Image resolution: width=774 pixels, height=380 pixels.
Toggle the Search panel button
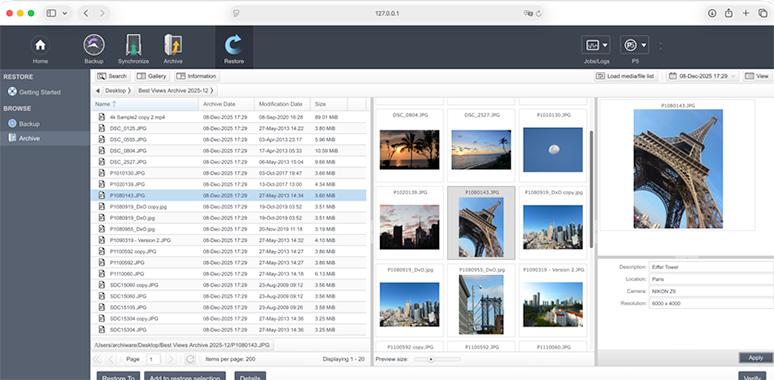[112, 76]
